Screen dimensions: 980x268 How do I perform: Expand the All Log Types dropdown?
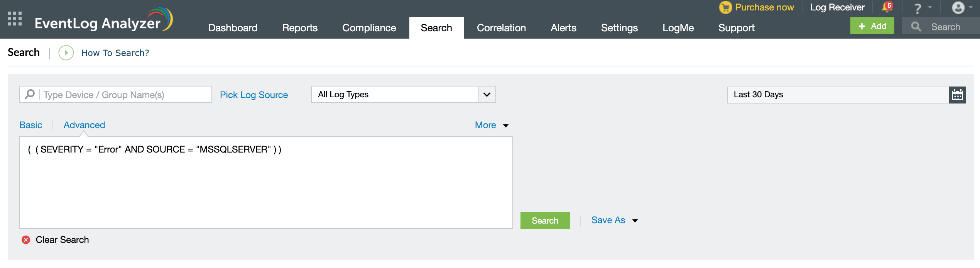[487, 95]
